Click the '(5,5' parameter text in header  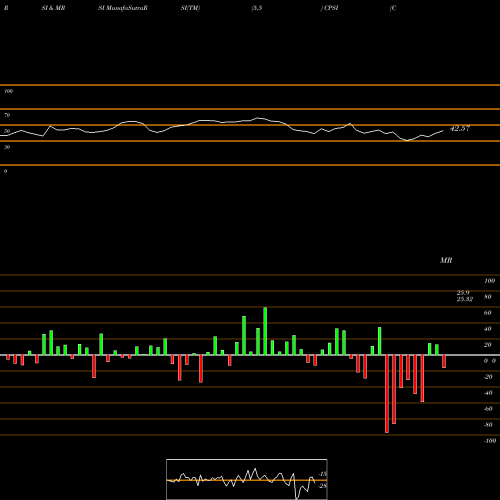[257, 8]
